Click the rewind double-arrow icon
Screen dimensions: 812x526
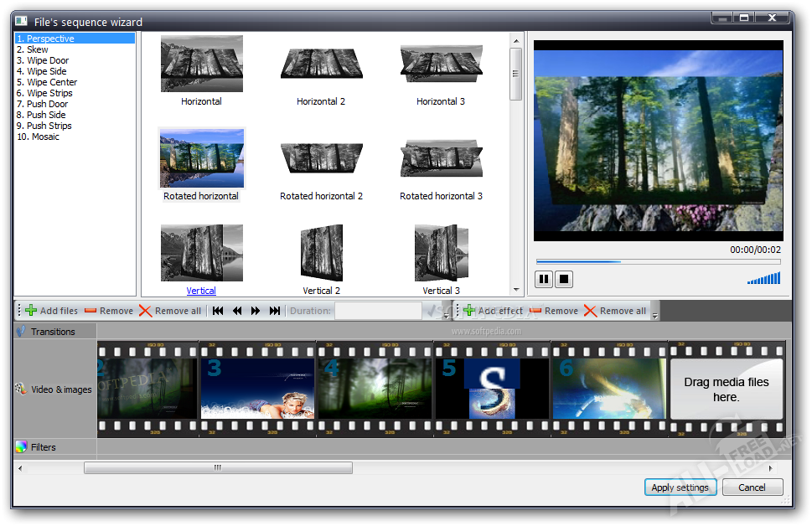pos(236,310)
